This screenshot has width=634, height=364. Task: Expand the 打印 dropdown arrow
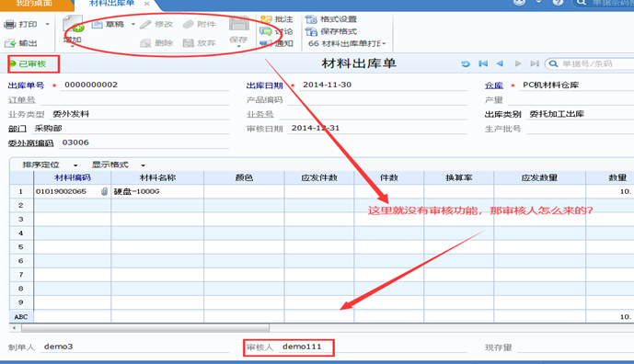[47, 24]
